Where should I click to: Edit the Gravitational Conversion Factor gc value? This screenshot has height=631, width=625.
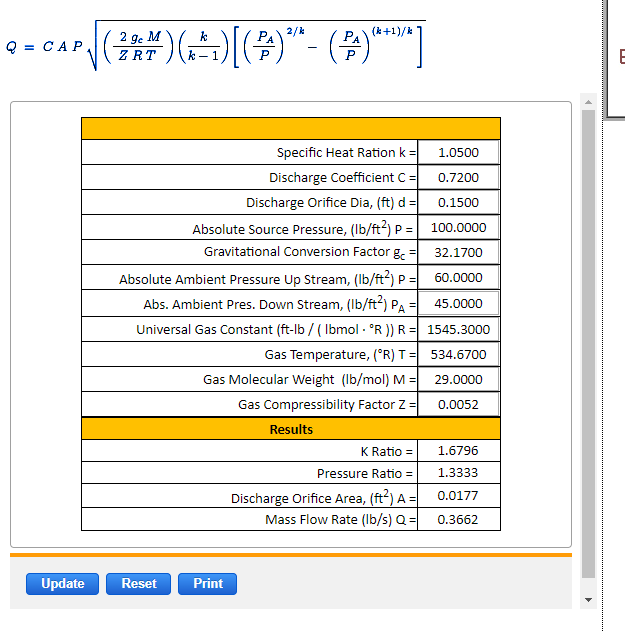(458, 253)
